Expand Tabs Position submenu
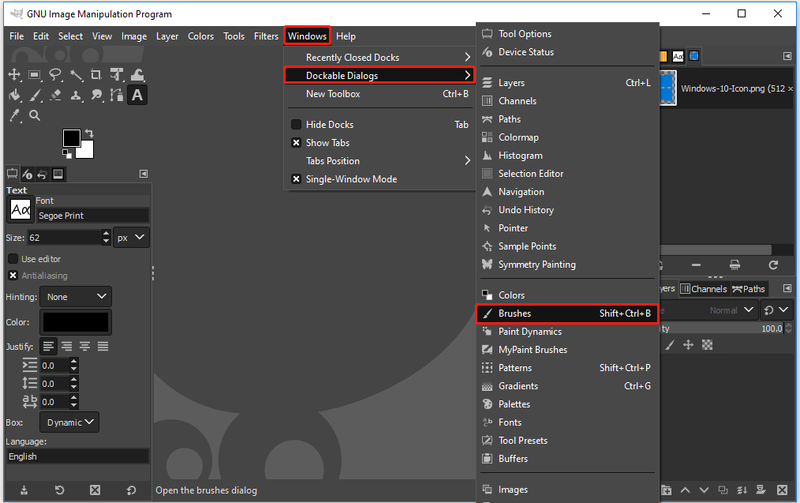The image size is (800, 503). tap(380, 161)
